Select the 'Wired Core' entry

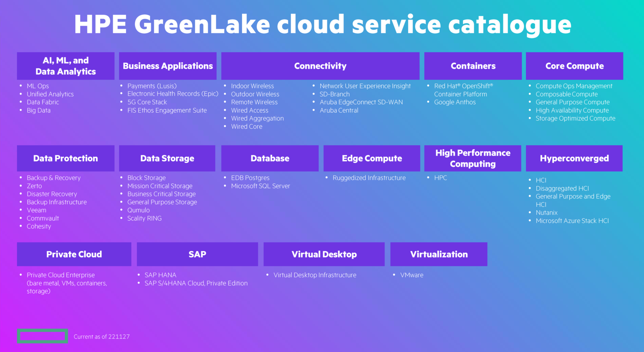point(247,126)
